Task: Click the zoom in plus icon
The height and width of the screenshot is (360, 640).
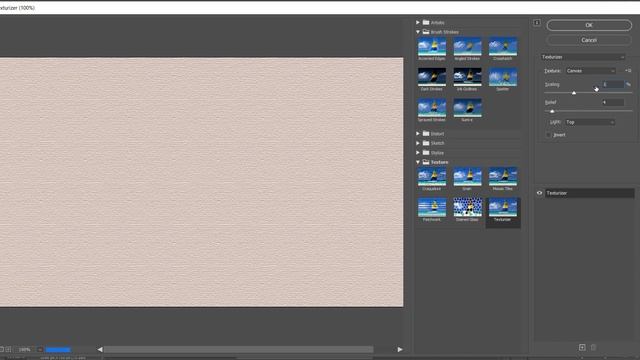Action: pyautogui.click(x=8, y=349)
